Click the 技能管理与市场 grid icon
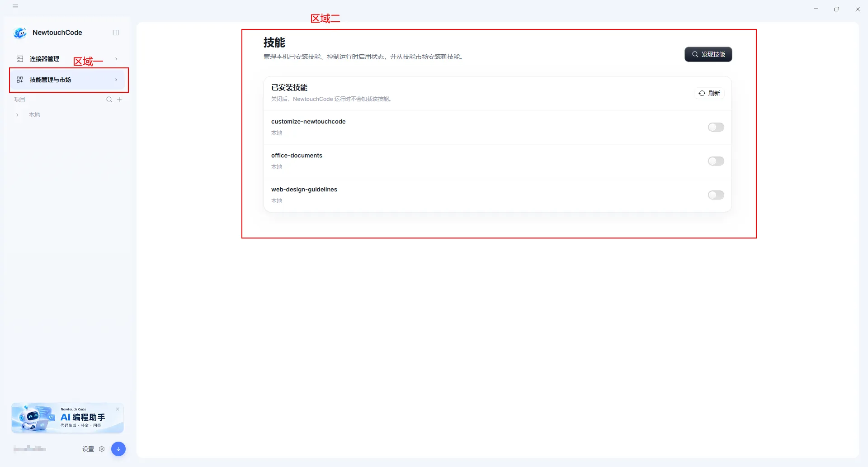Image resolution: width=868 pixels, height=467 pixels. click(20, 80)
